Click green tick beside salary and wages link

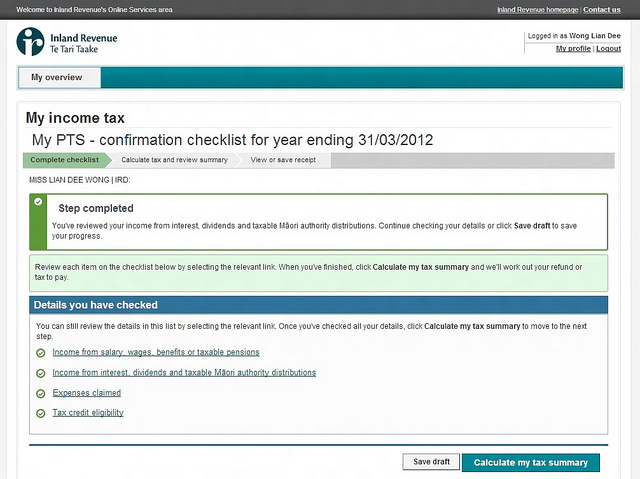pos(41,353)
